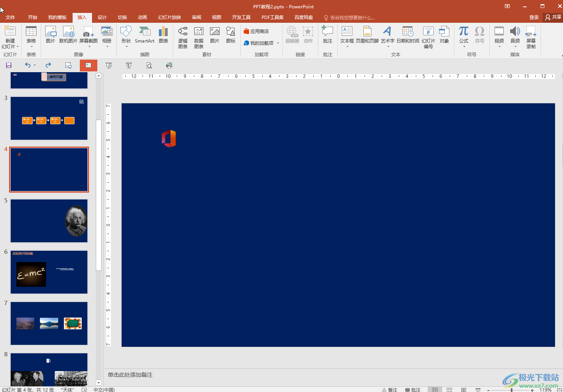Screen dimensions: 563x392
Task: Expand My Add-ins (我的加载项) dropdown
Action: [x=278, y=43]
